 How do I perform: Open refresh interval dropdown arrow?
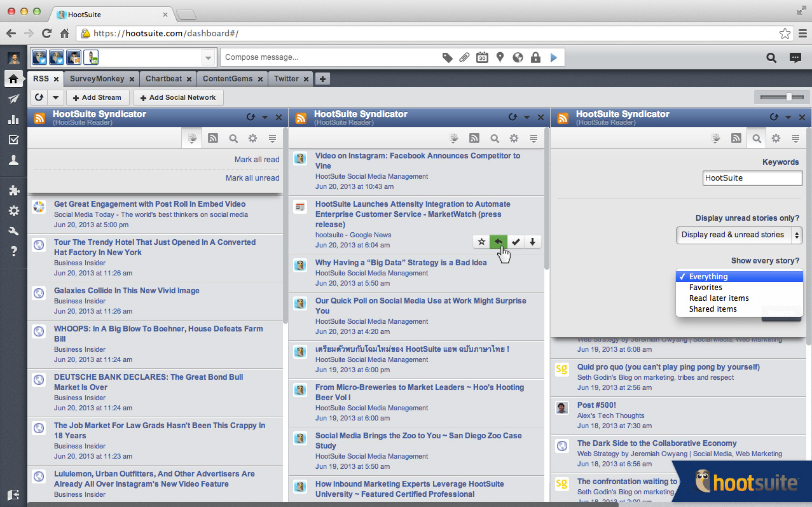tap(55, 97)
